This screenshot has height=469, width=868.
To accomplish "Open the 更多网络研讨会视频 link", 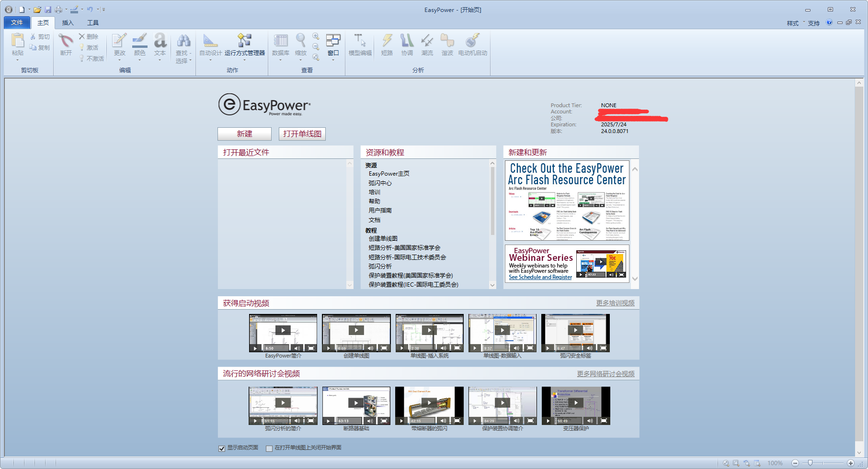I will 605,374.
